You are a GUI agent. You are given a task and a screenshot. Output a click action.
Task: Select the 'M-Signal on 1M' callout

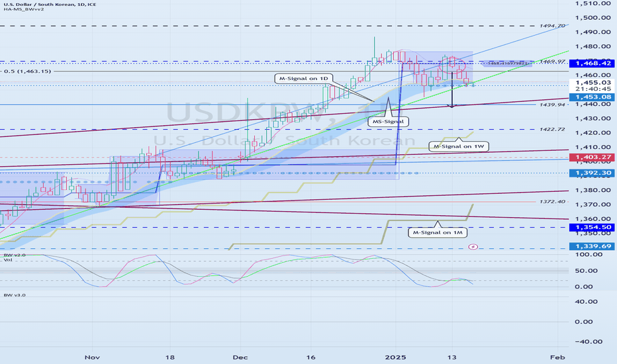[x=438, y=232]
